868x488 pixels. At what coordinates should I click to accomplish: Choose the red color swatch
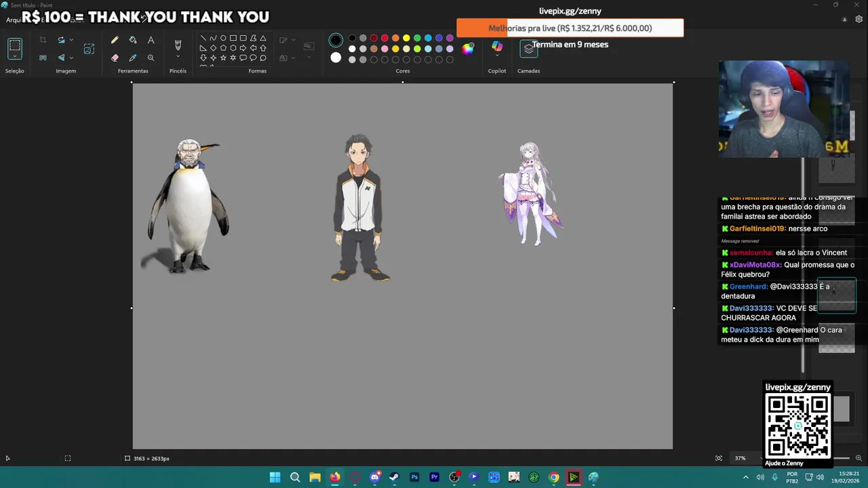tap(384, 38)
